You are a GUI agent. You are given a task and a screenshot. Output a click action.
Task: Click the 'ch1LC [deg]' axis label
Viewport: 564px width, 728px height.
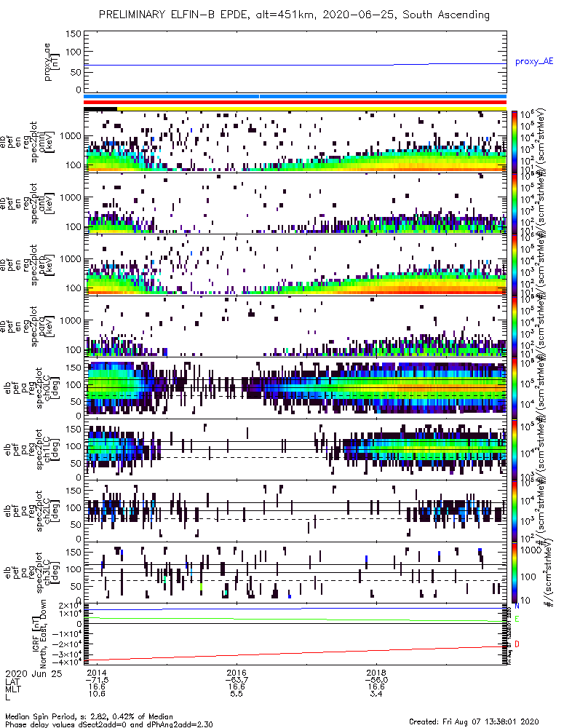49,449
